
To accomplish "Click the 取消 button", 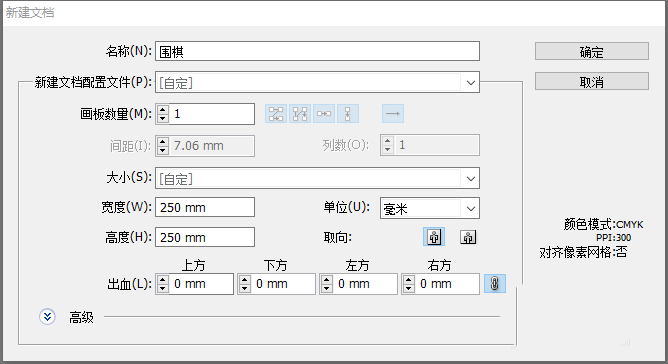I will click(592, 81).
